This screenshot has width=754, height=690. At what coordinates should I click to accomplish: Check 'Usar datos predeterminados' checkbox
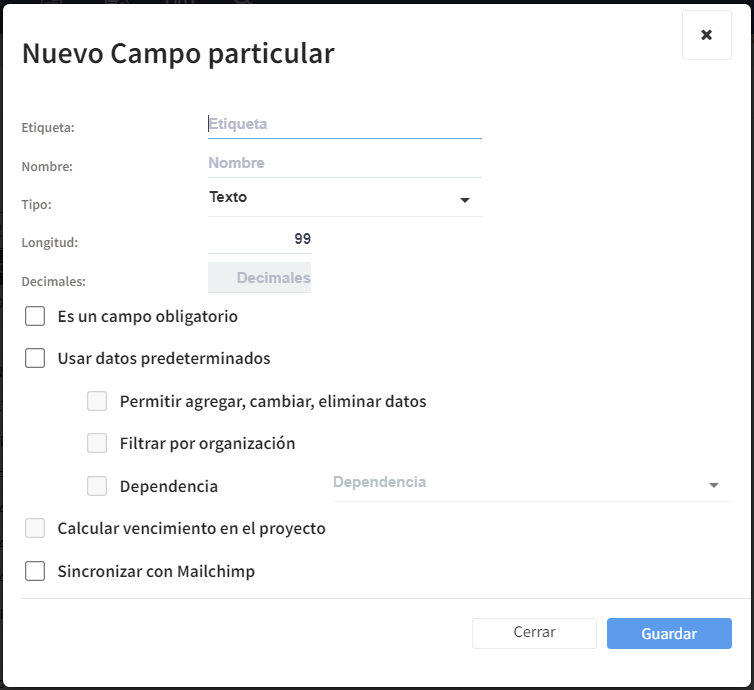pyautogui.click(x=36, y=358)
